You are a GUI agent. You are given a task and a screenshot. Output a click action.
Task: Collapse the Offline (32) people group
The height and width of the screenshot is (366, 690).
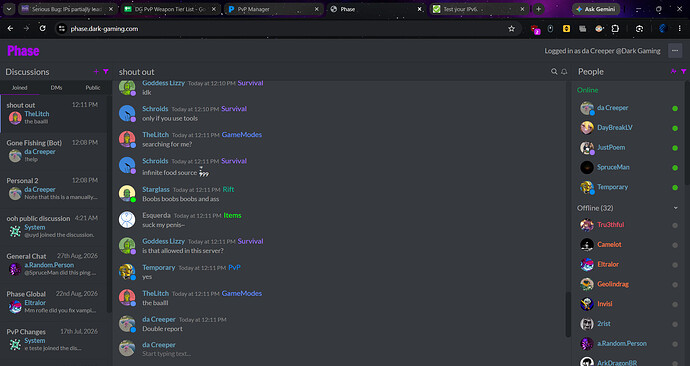coord(675,208)
